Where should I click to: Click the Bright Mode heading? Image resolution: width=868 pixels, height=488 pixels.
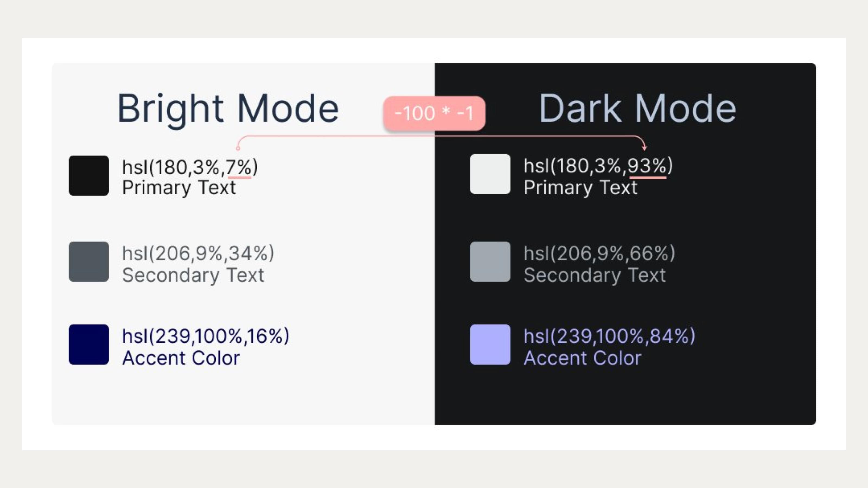tap(228, 108)
